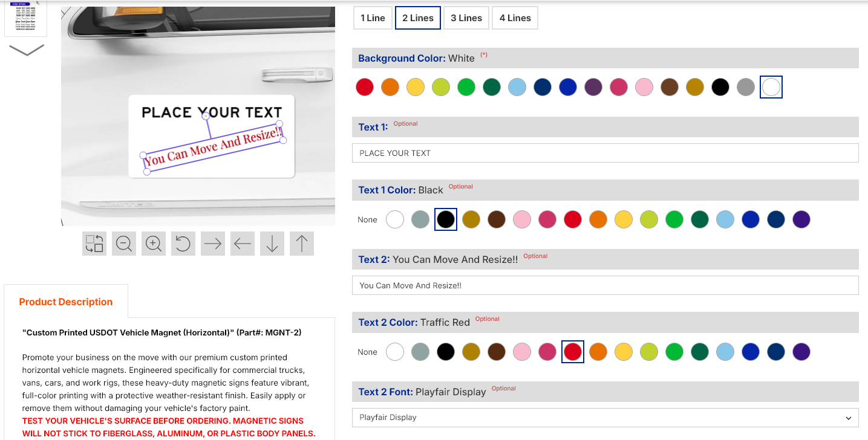Choose gray background color swatch

(x=746, y=87)
